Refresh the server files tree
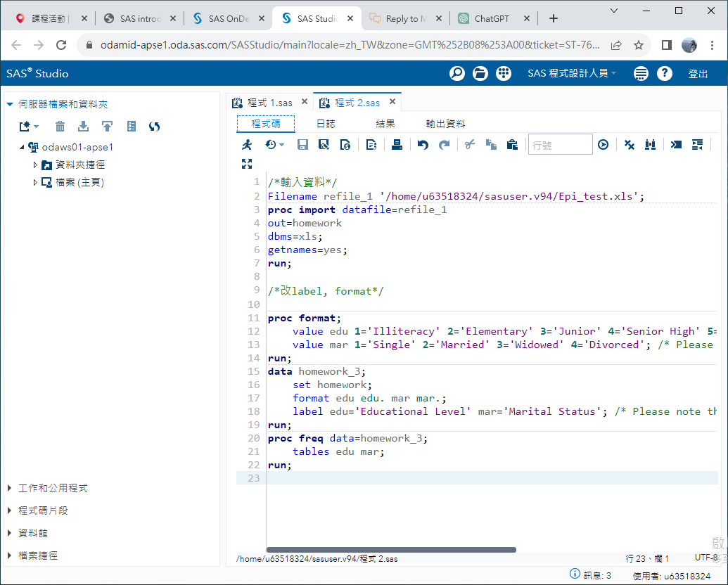The image size is (728, 585). 155,127
